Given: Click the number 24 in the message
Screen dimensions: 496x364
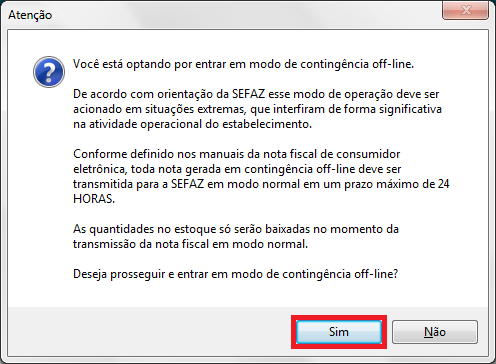Looking at the screenshot, I should (443, 184).
